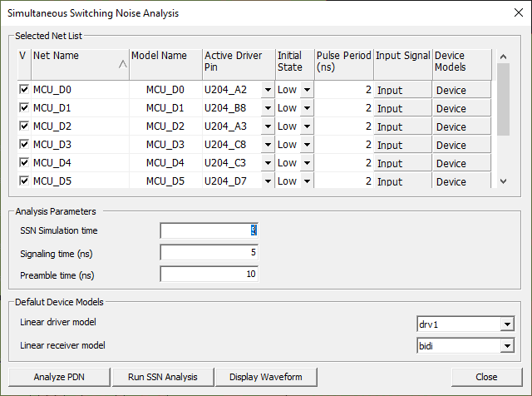
Task: Focus the Signaling time input field
Action: click(x=209, y=252)
